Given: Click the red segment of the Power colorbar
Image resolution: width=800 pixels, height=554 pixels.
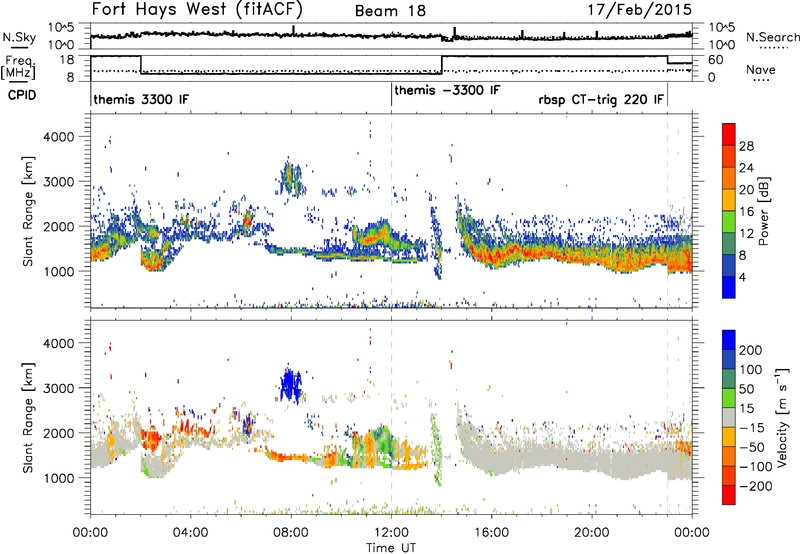Looking at the screenshot, I should (731, 131).
